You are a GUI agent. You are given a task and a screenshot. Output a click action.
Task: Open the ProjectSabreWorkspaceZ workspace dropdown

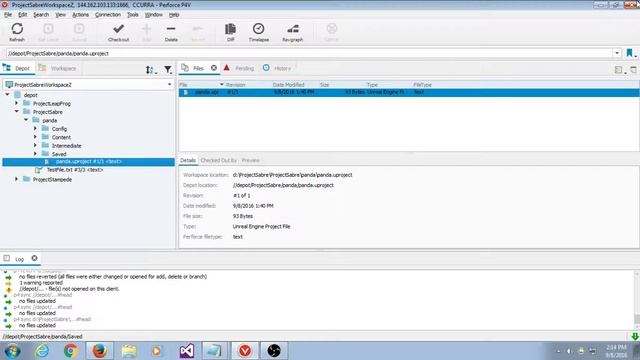169,84
